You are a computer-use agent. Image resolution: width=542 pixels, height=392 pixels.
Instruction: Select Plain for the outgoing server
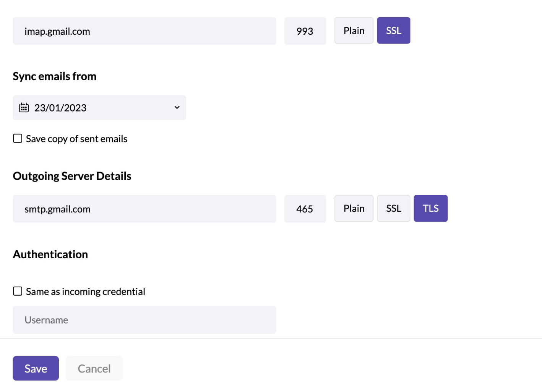click(354, 208)
